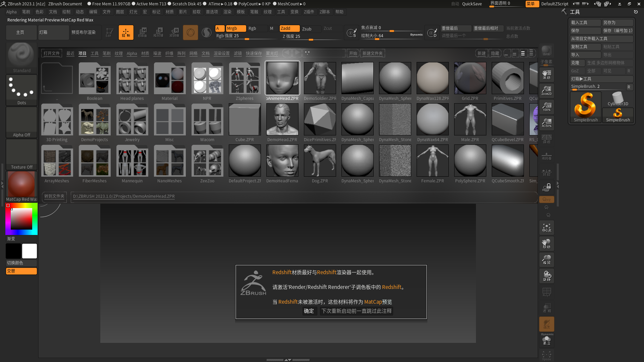Image resolution: width=644 pixels, height=362 pixels.
Task: Open the DemoAnimeHead.ZPR project thumbnail
Action: click(x=282, y=77)
